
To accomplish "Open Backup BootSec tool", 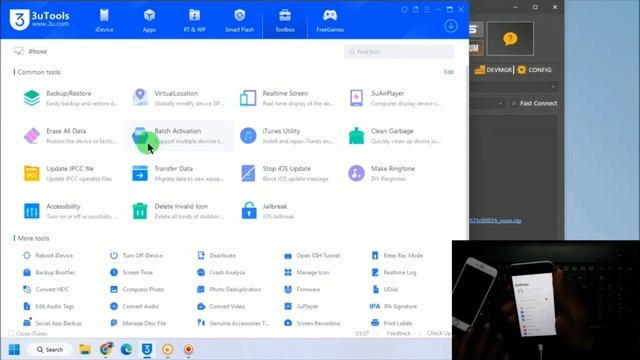I will pos(49,272).
